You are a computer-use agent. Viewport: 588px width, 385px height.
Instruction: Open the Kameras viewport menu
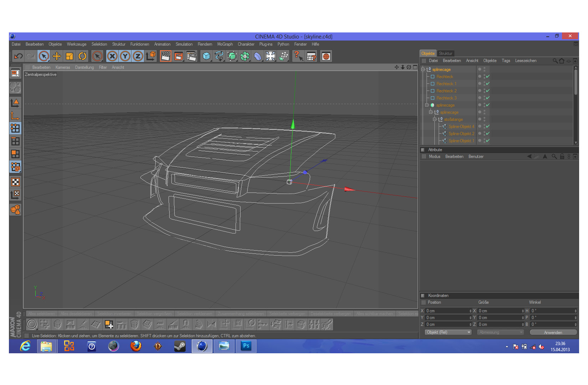[x=63, y=67]
